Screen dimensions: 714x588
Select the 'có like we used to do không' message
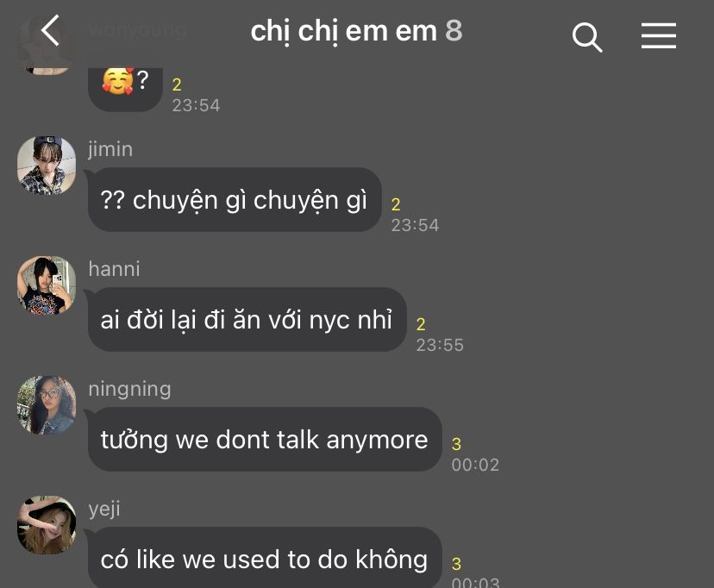(x=265, y=558)
